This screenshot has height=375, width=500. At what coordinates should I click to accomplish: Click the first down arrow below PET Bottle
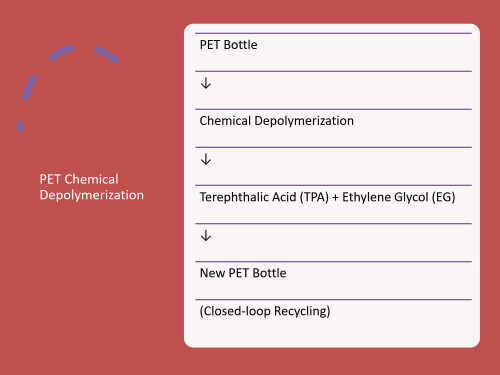click(206, 83)
